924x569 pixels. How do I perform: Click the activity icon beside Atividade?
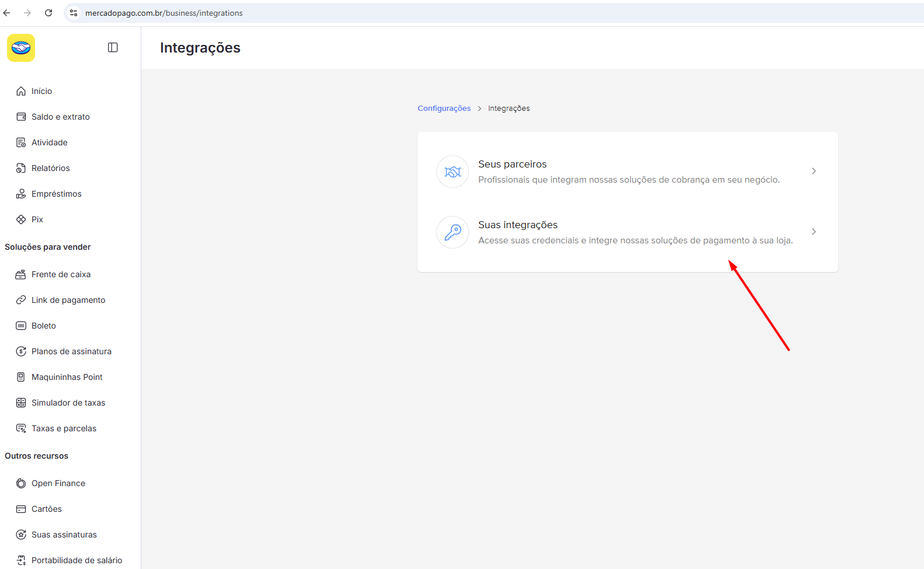click(x=21, y=142)
